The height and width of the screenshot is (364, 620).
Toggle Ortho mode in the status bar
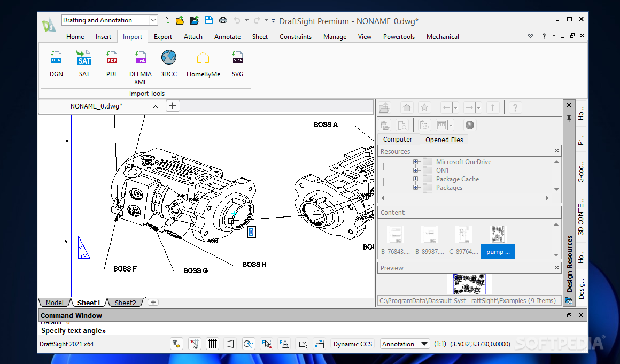[230, 344]
